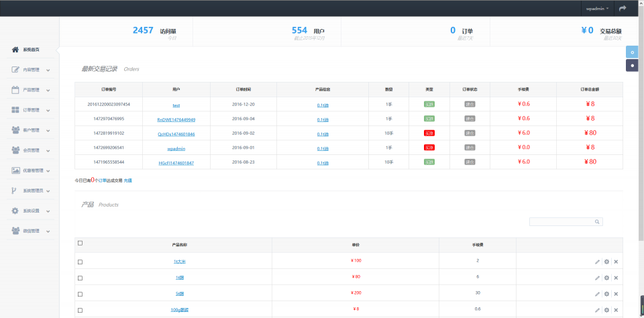Open 微信管理 menu label
The width and height of the screenshot is (644, 318).
click(x=32, y=231)
